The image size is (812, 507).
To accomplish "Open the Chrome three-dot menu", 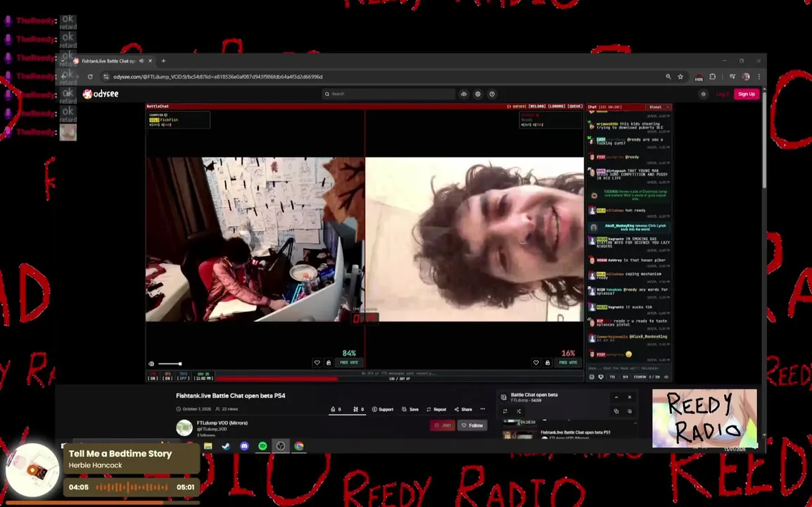I will tap(759, 77).
